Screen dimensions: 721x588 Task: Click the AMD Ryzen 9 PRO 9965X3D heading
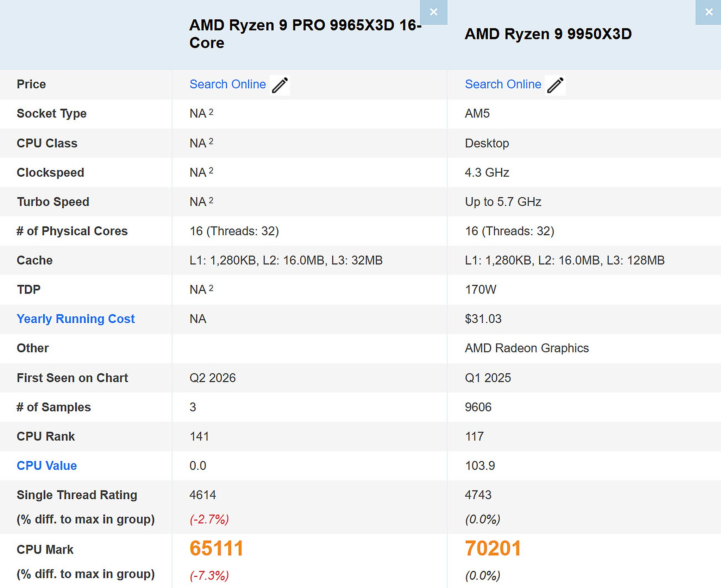pos(305,34)
